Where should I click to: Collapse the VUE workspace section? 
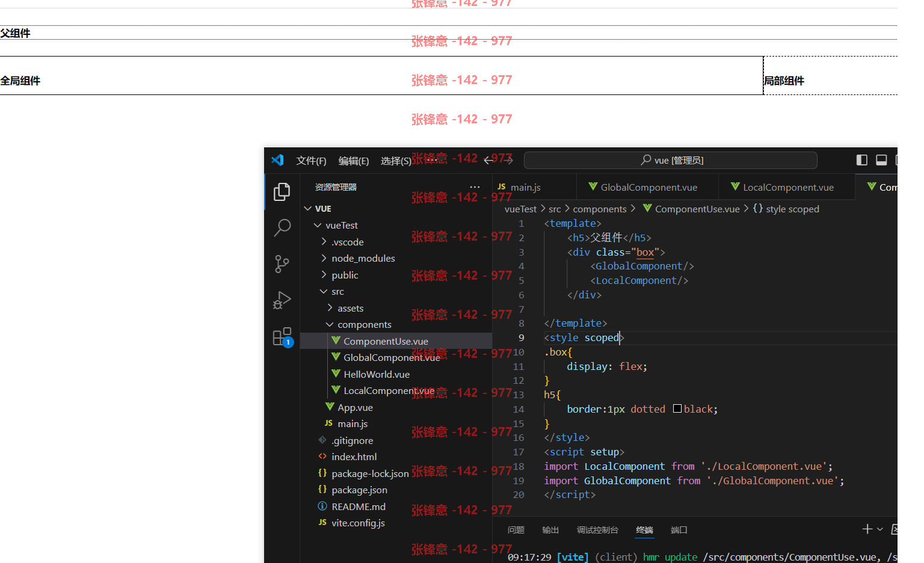323,209
